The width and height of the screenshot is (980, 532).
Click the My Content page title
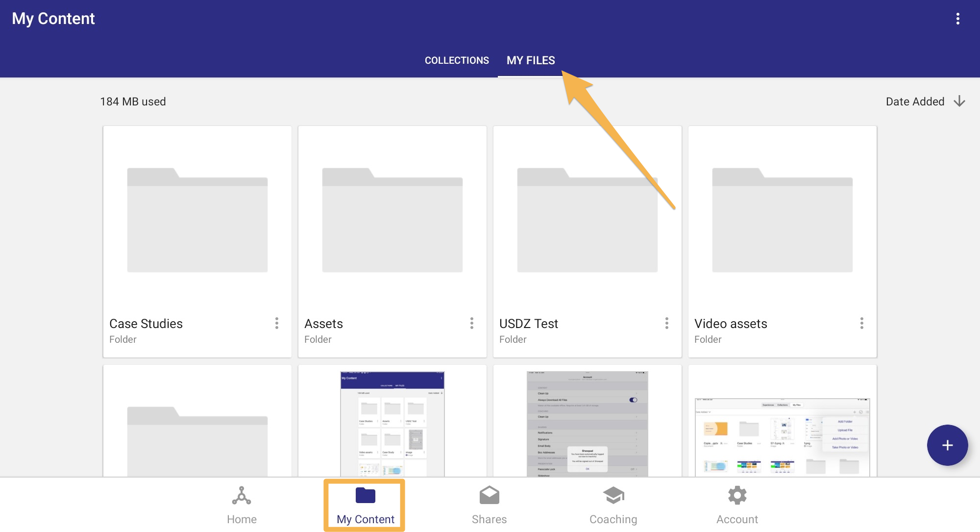coord(53,19)
